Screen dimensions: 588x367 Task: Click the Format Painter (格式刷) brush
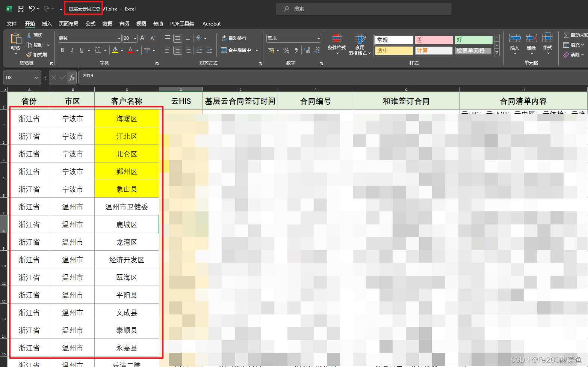coord(29,55)
